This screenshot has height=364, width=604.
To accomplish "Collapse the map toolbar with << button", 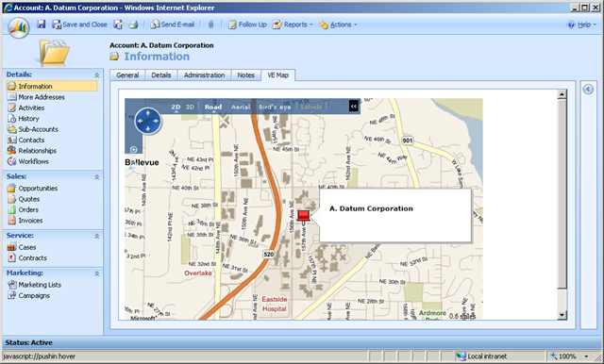I will coord(354,107).
